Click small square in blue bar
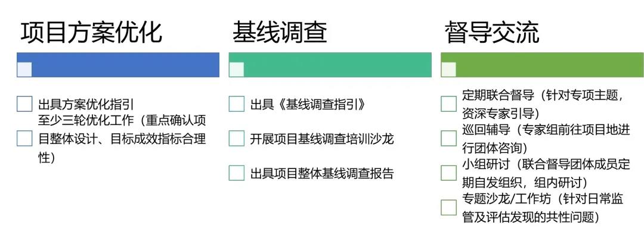644x244 pixels. (24, 69)
